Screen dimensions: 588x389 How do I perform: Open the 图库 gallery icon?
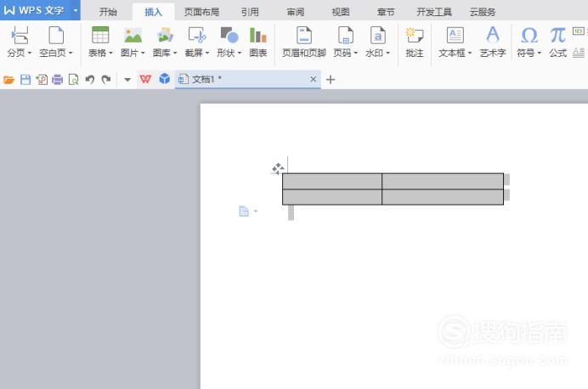coord(165,35)
